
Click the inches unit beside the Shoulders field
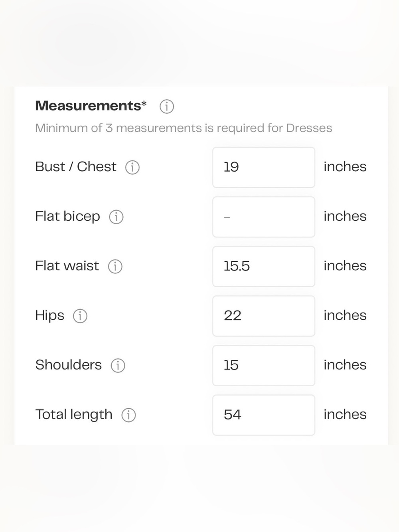345,365
